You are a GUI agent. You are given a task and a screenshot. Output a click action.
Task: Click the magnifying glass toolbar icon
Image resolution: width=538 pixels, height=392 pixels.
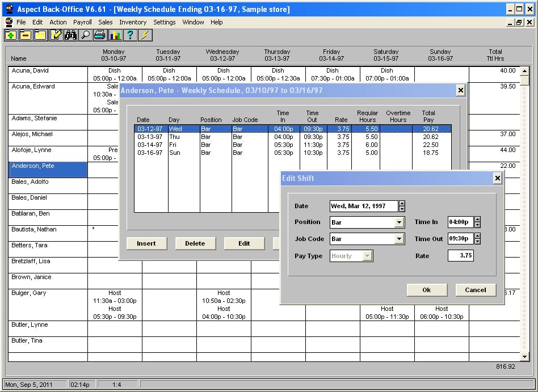click(x=85, y=35)
